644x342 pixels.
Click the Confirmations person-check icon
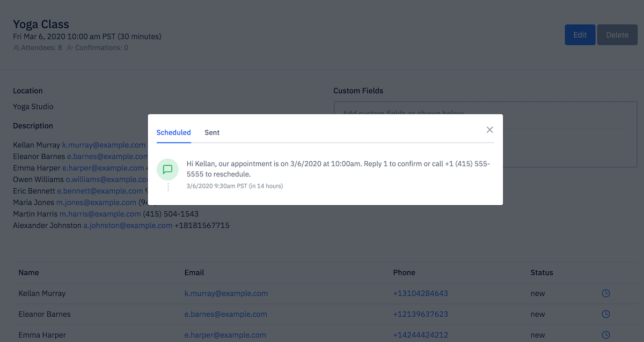(x=70, y=48)
